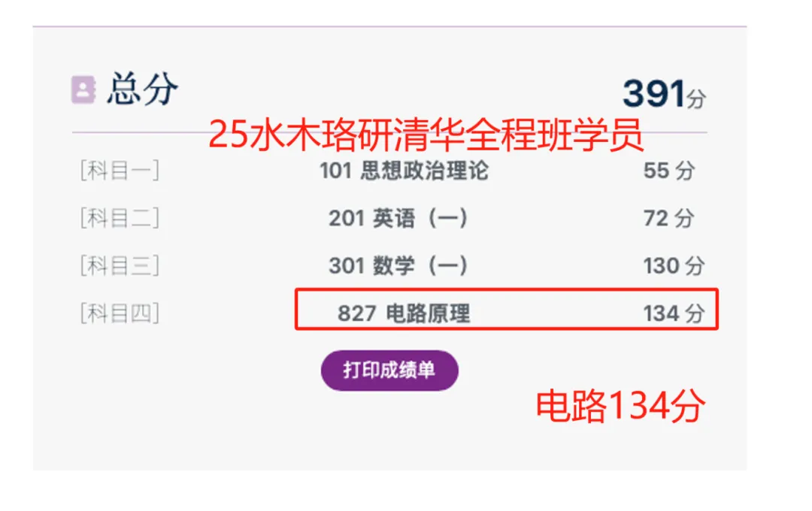Viewport: 812px width, 511px height.
Task: Select the [科目四] label
Action: [x=120, y=313]
